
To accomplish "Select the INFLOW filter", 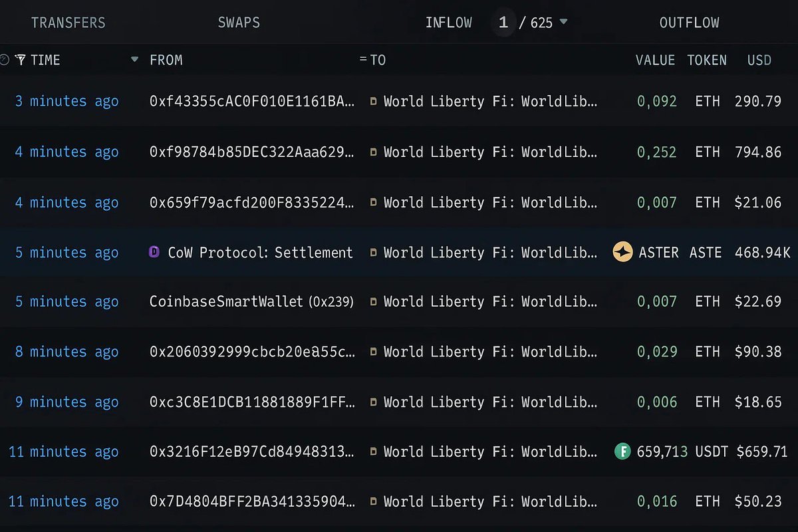I will tap(449, 23).
